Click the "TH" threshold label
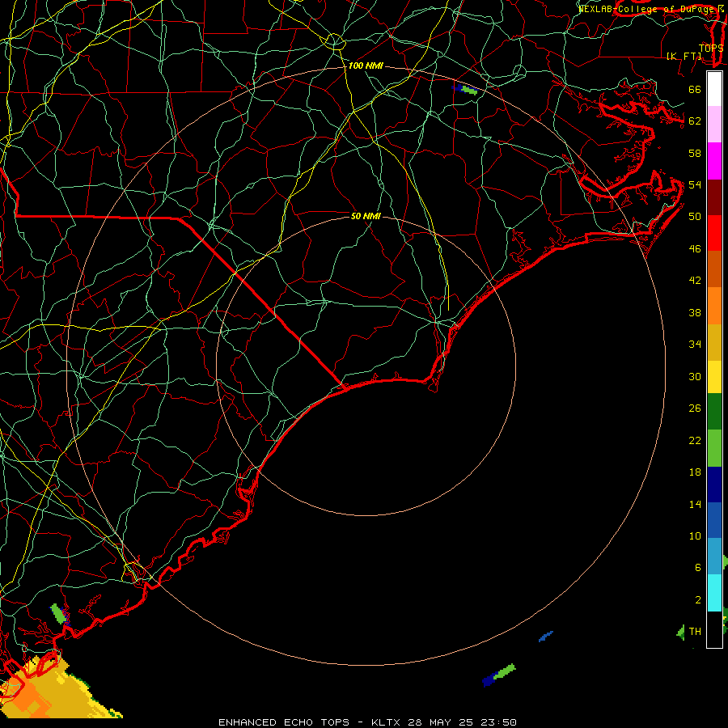The image size is (728, 728). tap(695, 632)
